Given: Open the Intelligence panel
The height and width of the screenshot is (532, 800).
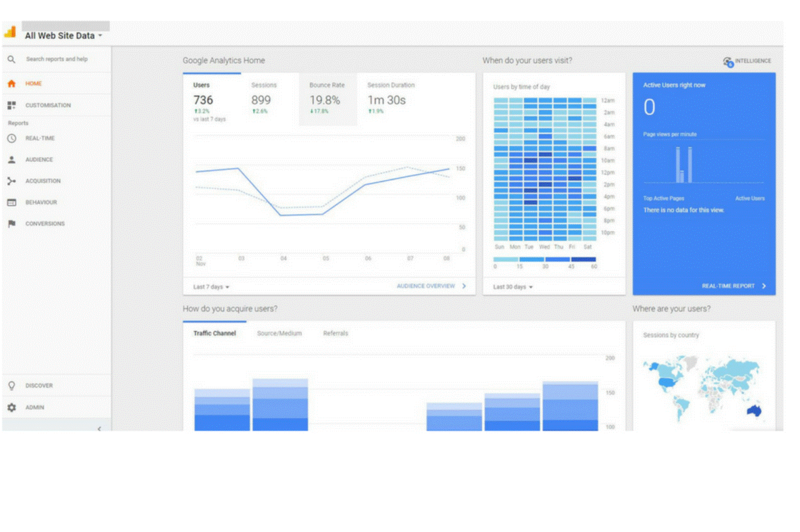Looking at the screenshot, I should point(747,61).
